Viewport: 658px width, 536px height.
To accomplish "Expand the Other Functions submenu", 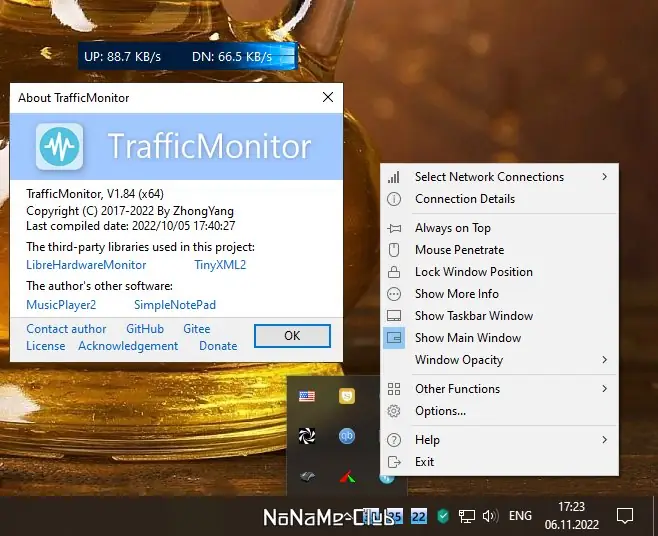I will point(499,389).
